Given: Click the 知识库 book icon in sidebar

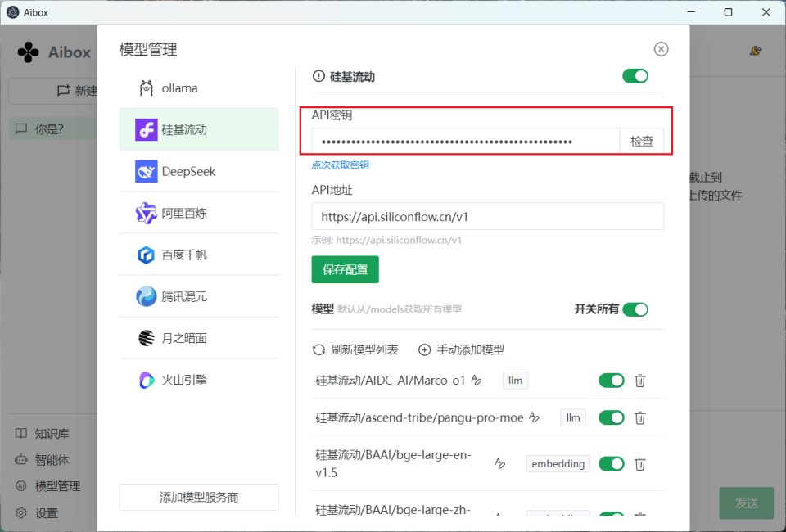Looking at the screenshot, I should pyautogui.click(x=21, y=433).
